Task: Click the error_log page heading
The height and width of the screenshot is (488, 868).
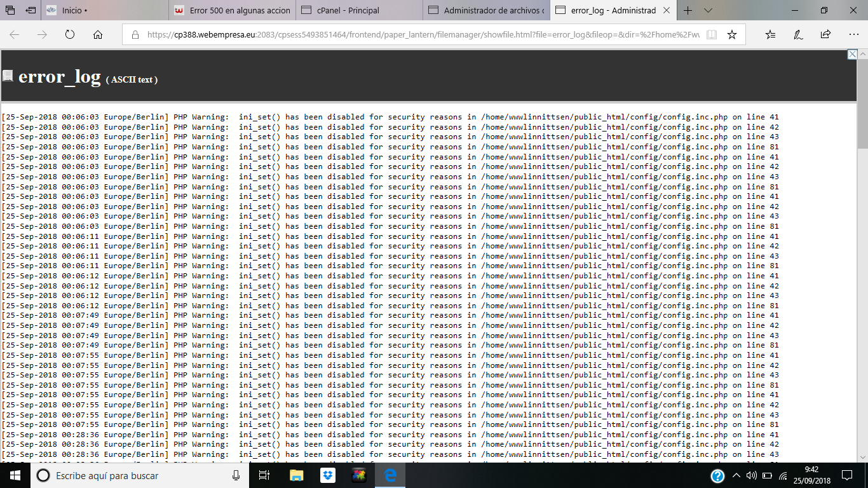Action: click(x=60, y=77)
